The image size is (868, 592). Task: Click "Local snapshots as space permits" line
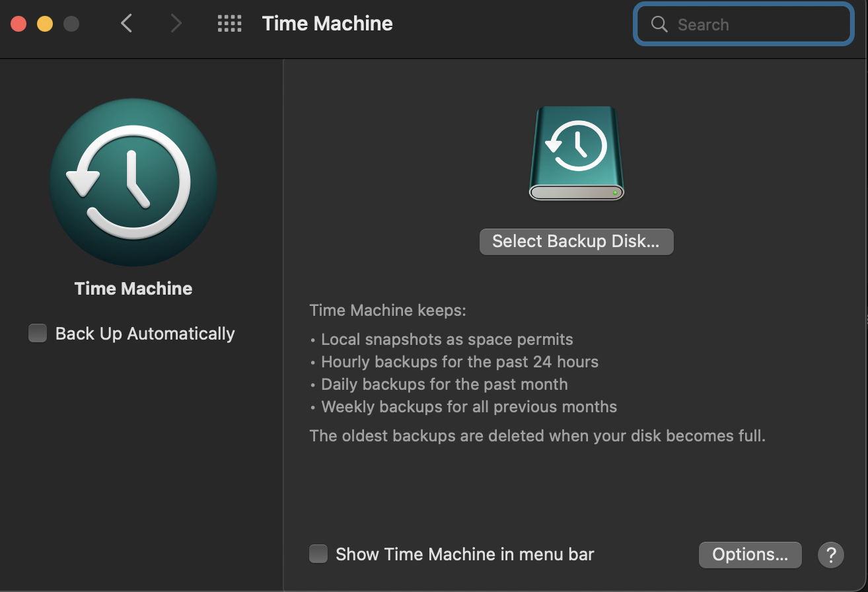[x=447, y=340]
